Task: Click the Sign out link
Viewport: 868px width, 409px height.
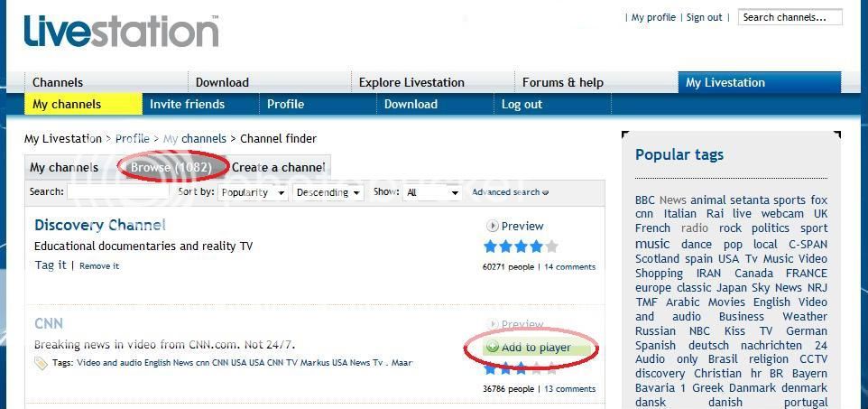Action: (704, 17)
